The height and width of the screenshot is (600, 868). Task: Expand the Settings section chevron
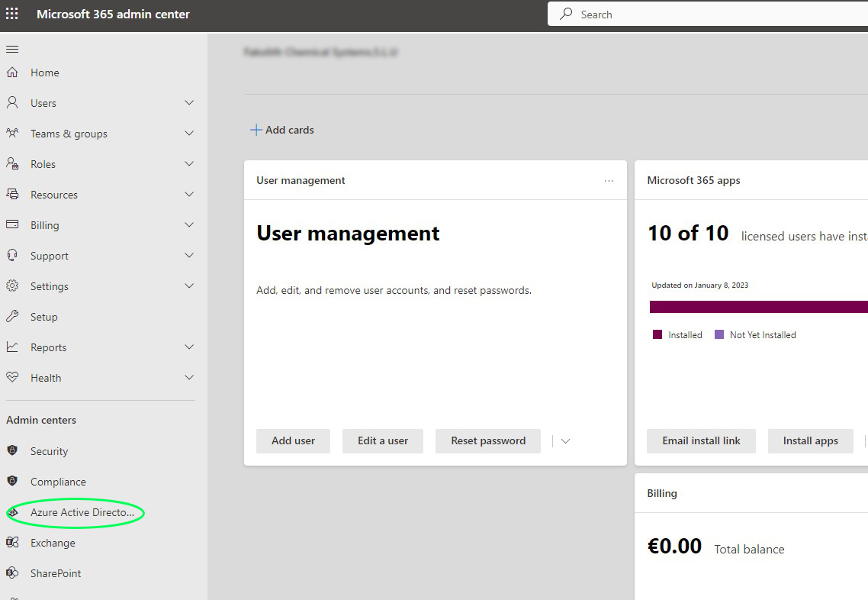pyautogui.click(x=189, y=285)
